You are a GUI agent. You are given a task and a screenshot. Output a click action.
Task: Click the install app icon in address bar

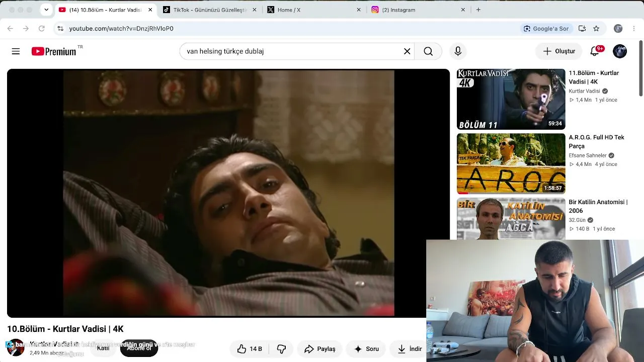582,29
